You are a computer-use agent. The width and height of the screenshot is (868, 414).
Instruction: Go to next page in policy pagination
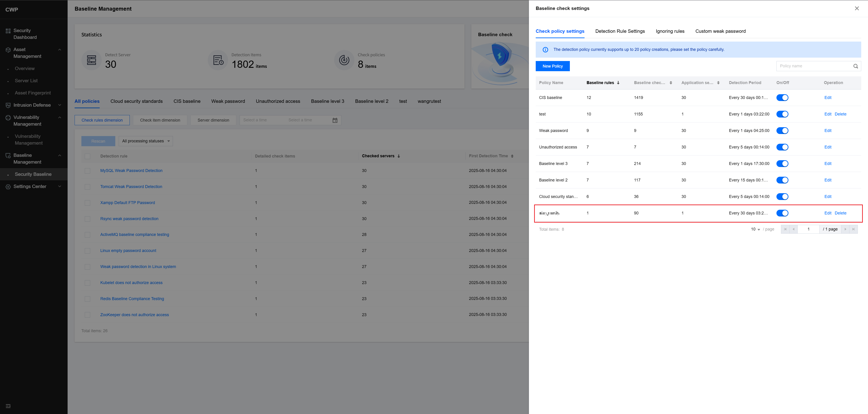tap(845, 229)
